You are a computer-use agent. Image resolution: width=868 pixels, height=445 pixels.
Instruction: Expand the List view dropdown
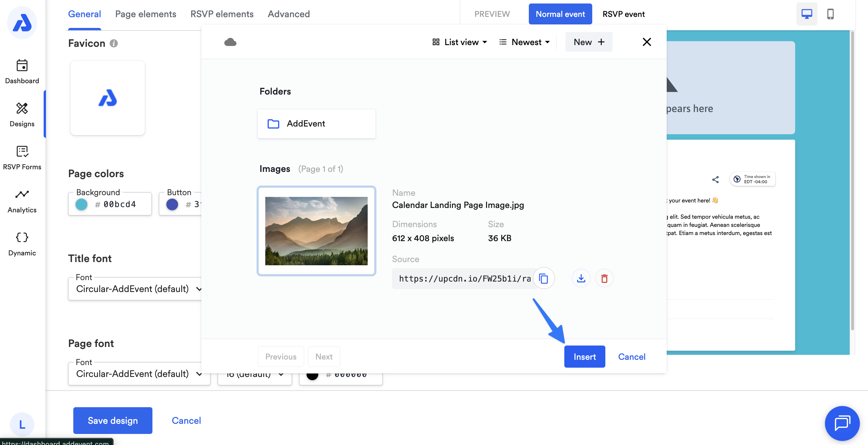click(x=460, y=42)
